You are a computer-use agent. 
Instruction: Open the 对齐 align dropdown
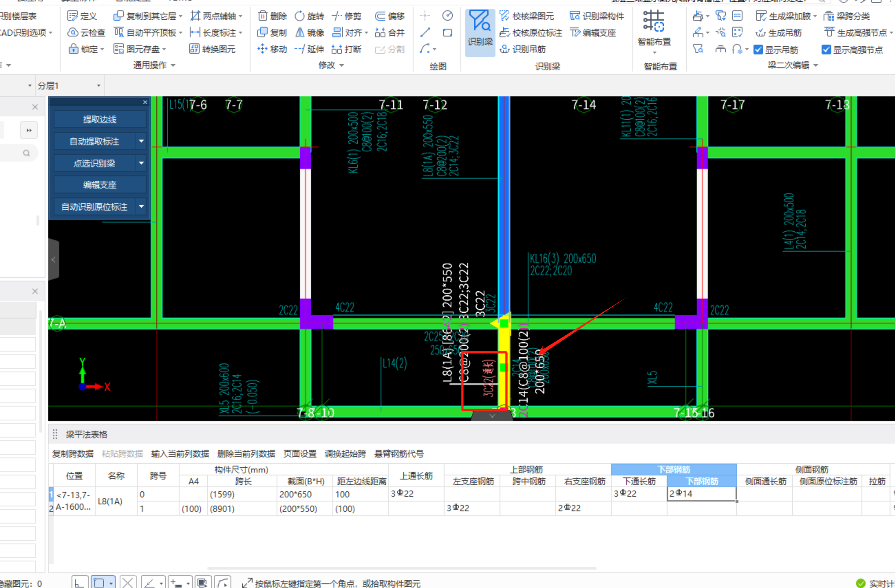click(367, 33)
